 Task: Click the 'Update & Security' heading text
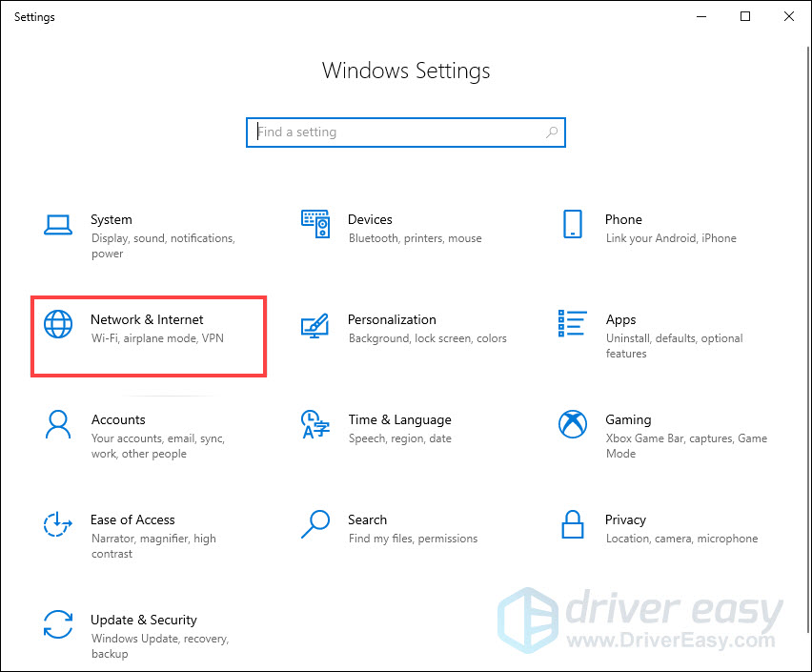pyautogui.click(x=143, y=620)
